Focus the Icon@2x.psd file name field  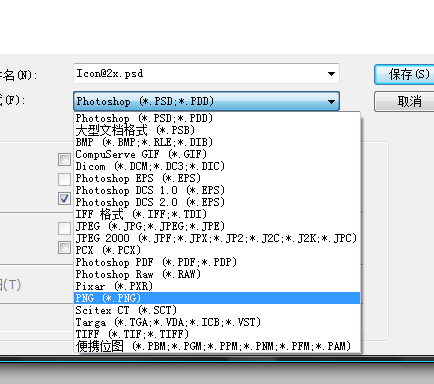click(199, 74)
